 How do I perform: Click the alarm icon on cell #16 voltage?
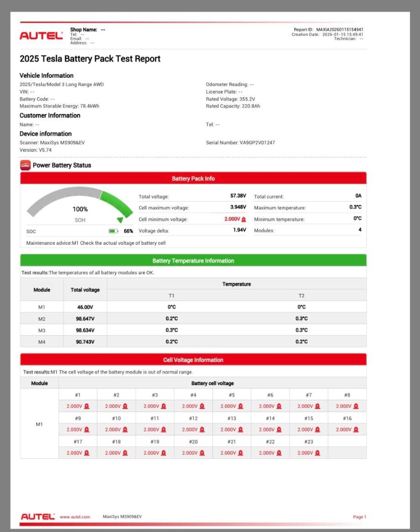pyautogui.click(x=356, y=430)
